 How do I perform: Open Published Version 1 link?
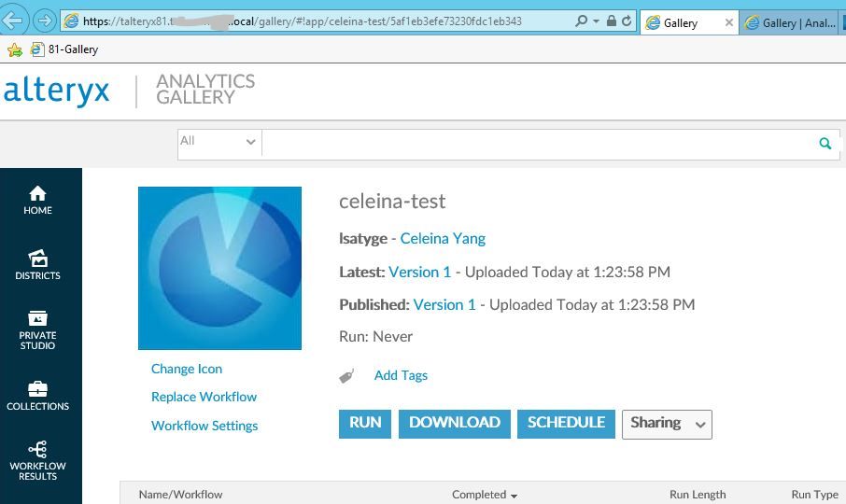(x=444, y=304)
